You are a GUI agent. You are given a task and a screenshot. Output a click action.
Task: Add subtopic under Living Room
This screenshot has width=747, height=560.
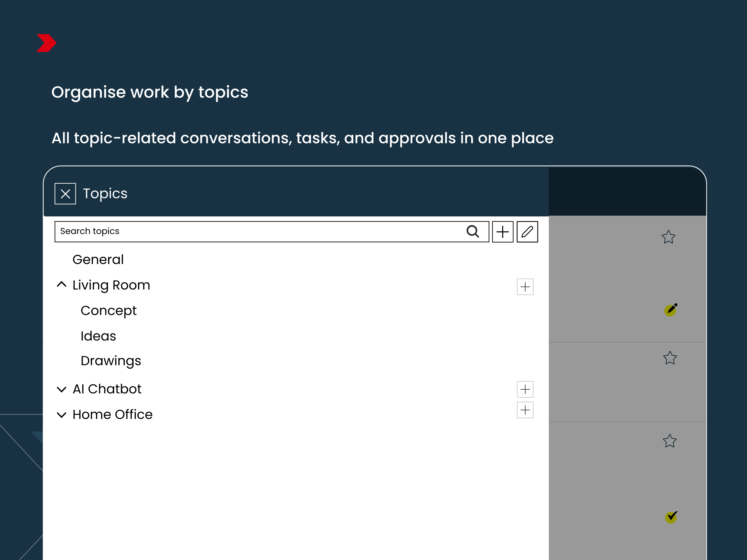[525, 287]
